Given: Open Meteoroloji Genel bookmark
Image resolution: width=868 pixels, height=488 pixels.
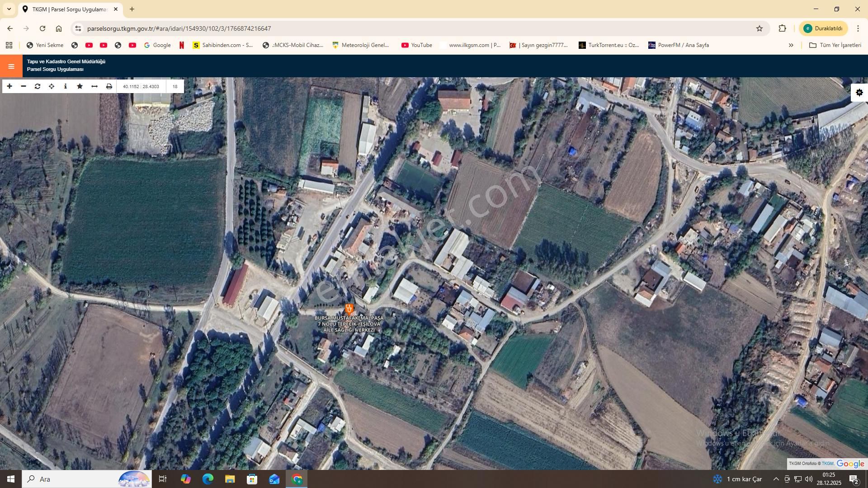Looking at the screenshot, I should (360, 45).
